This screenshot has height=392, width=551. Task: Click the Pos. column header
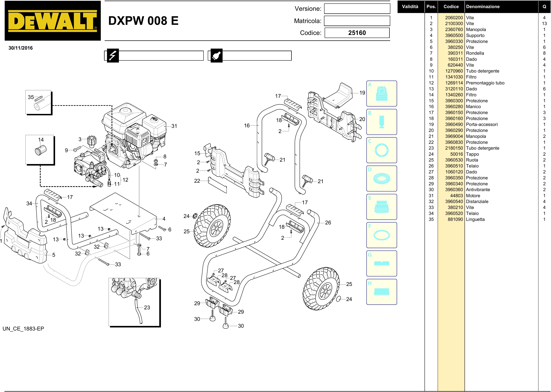[431, 6]
